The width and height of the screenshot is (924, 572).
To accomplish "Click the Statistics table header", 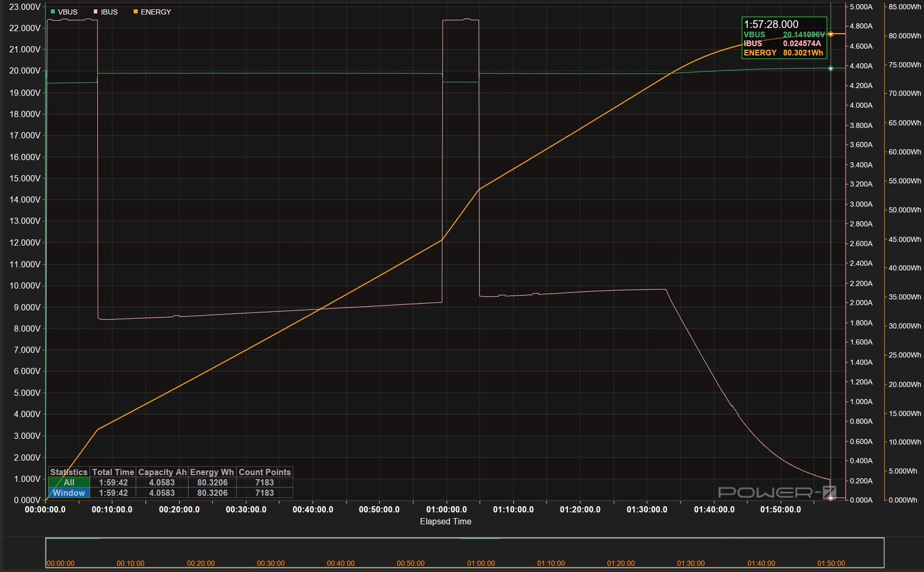I will [x=69, y=472].
